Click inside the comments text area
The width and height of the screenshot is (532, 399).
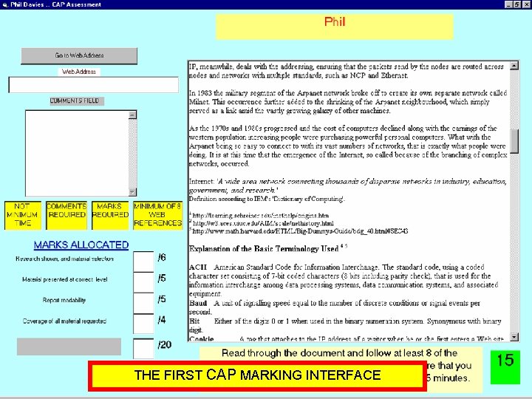[x=77, y=153]
